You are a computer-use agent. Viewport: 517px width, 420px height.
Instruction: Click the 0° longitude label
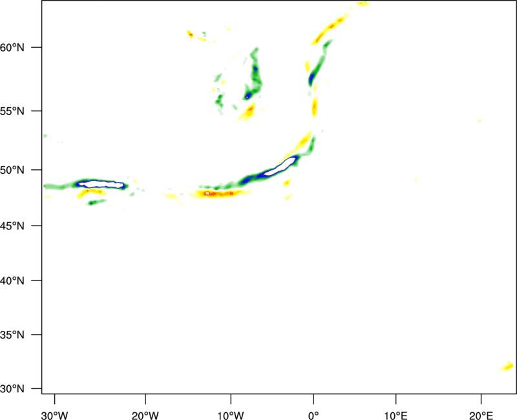point(313,416)
